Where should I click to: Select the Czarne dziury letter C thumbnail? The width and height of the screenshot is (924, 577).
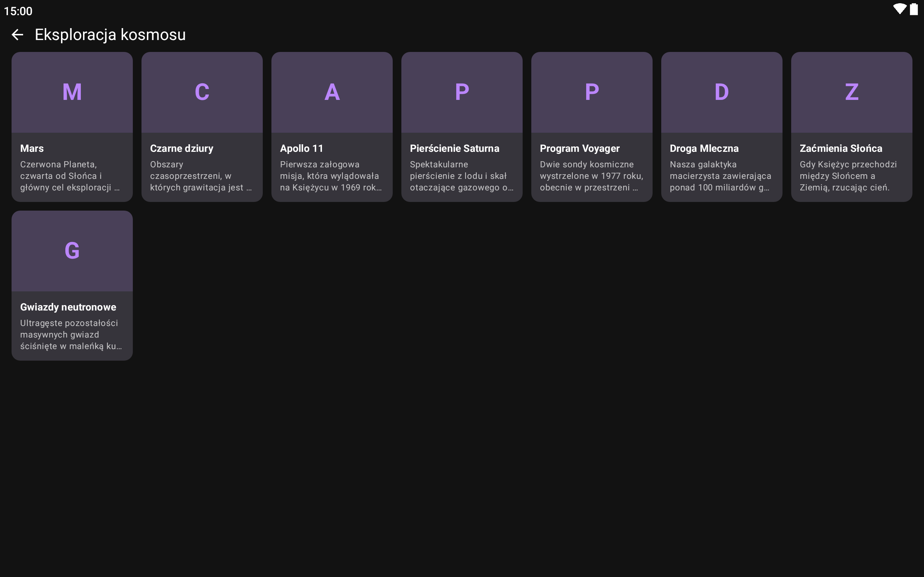[x=202, y=92]
